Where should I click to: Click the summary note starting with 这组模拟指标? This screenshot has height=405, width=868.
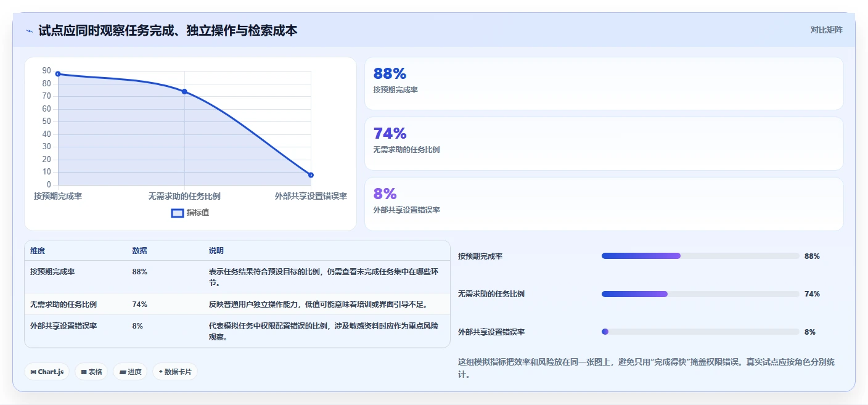point(646,368)
